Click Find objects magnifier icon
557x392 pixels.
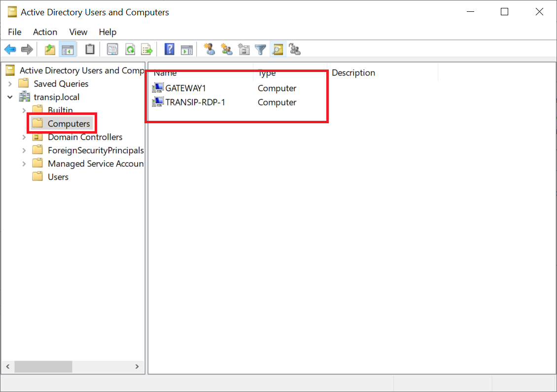click(278, 49)
